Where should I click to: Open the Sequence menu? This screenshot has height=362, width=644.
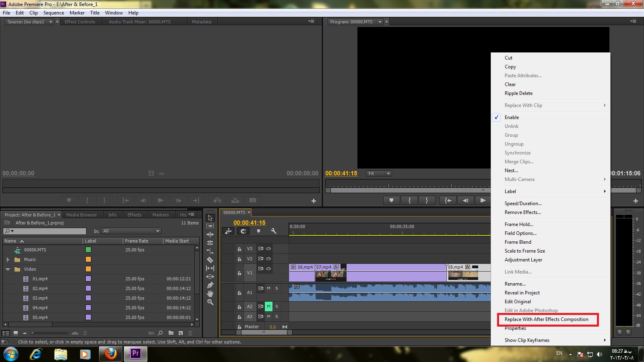54,13
